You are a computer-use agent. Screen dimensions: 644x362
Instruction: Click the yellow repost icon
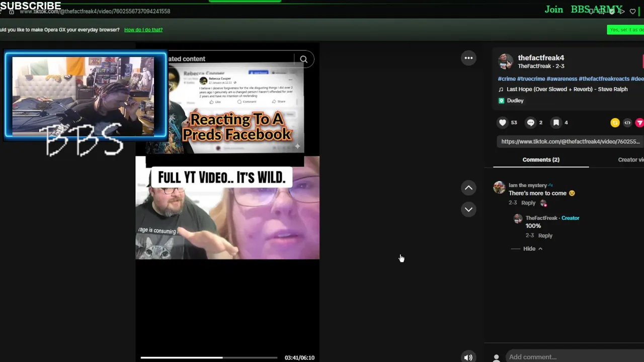(x=615, y=123)
